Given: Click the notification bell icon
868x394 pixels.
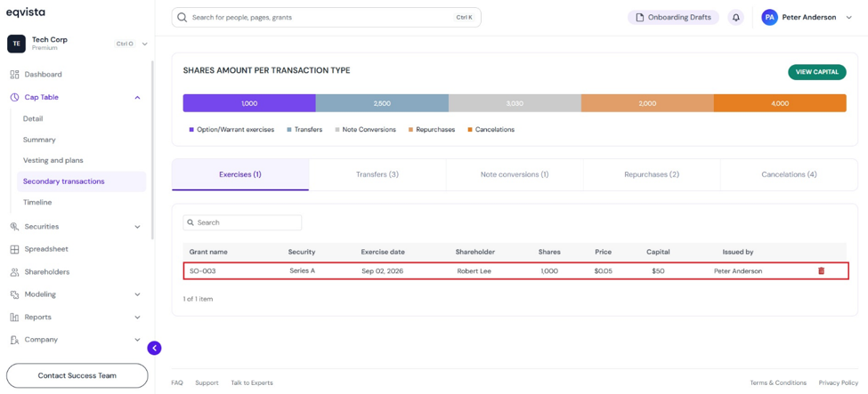Looking at the screenshot, I should coord(735,17).
